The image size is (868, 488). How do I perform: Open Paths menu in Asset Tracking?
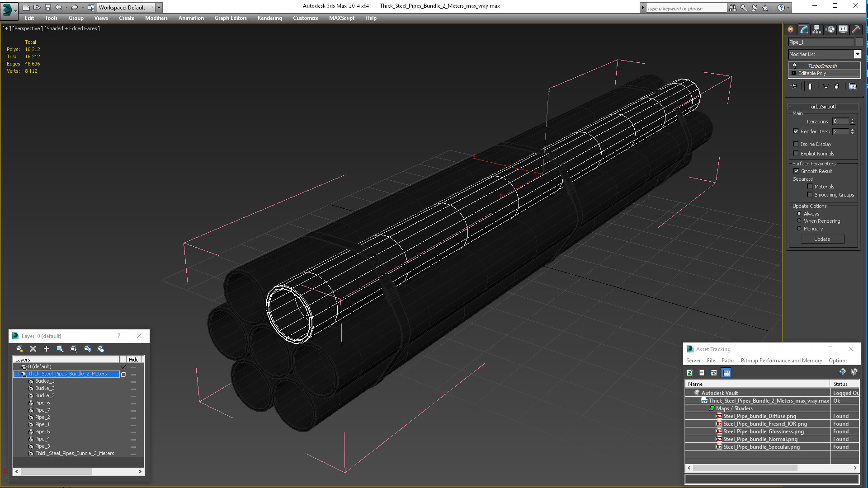click(x=727, y=361)
